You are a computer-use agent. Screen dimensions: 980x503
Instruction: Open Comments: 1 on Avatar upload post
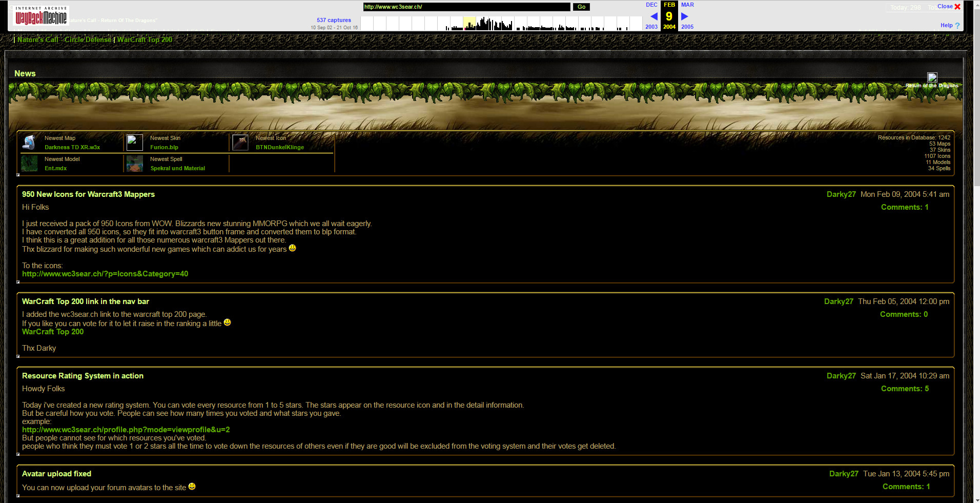point(906,487)
